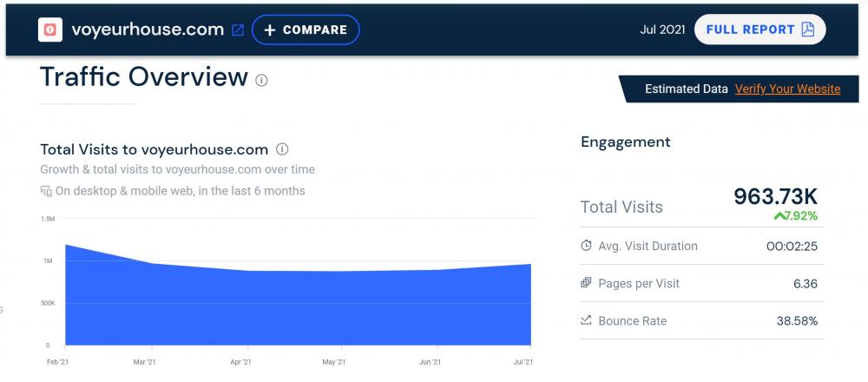Click the info icon beside Total Visits heading
The height and width of the screenshot is (382, 868).
click(x=282, y=148)
